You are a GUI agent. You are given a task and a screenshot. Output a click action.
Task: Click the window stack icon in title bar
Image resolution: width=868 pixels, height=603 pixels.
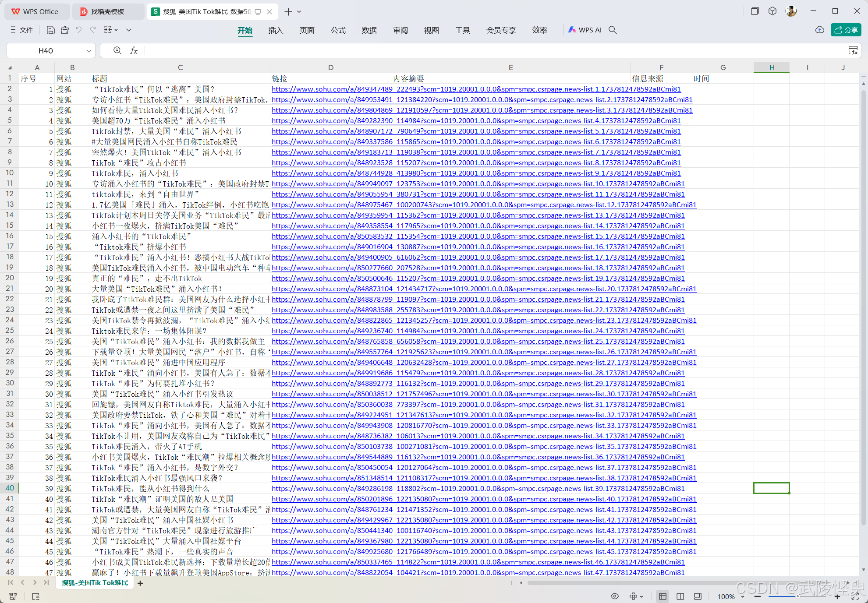(755, 11)
